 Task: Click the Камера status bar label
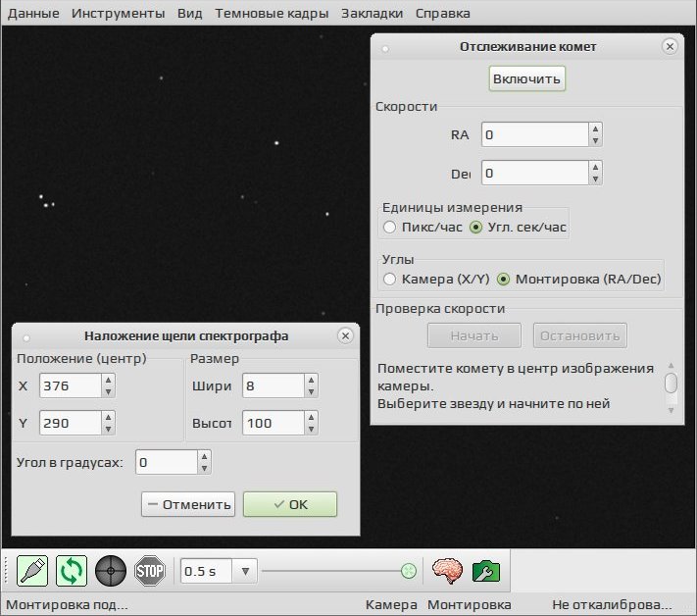tap(391, 605)
